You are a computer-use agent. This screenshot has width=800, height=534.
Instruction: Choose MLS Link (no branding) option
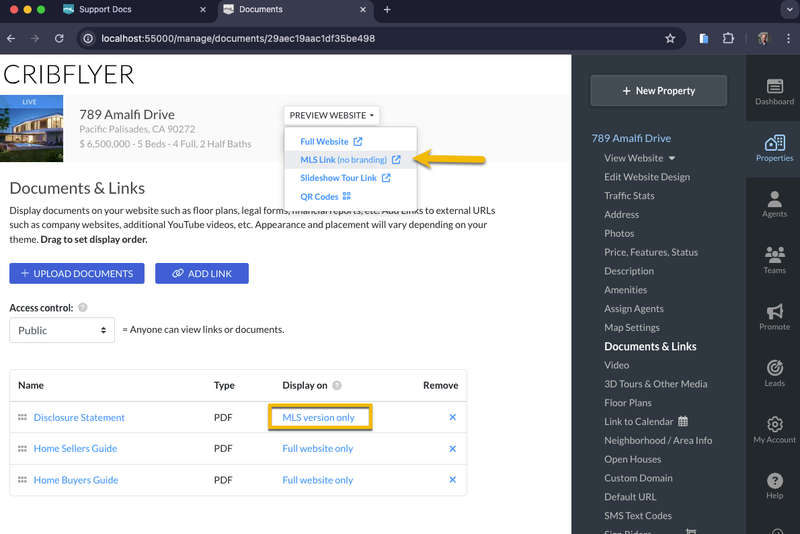tap(351, 160)
